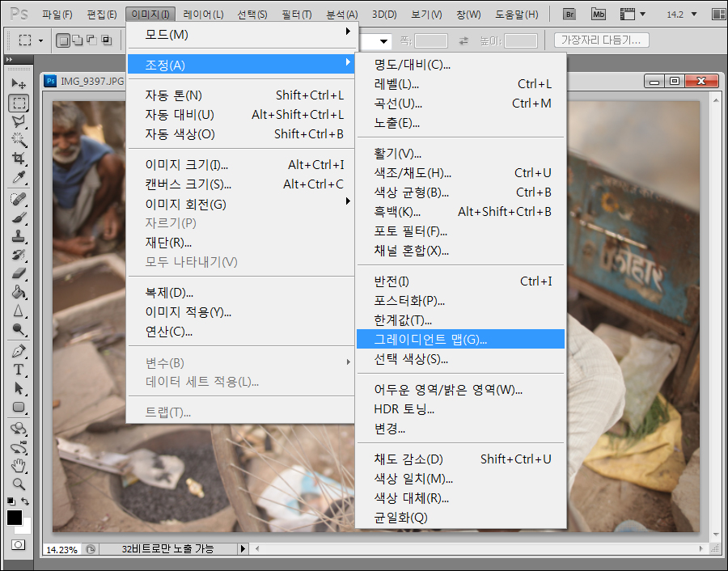Screen dimensions: 728x571
Task: Expand the toolbox double-arrow toggle
Action: (9, 59)
